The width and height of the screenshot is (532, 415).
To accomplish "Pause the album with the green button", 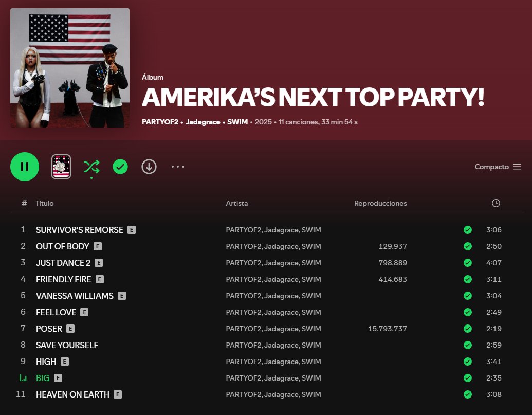I will [x=25, y=167].
